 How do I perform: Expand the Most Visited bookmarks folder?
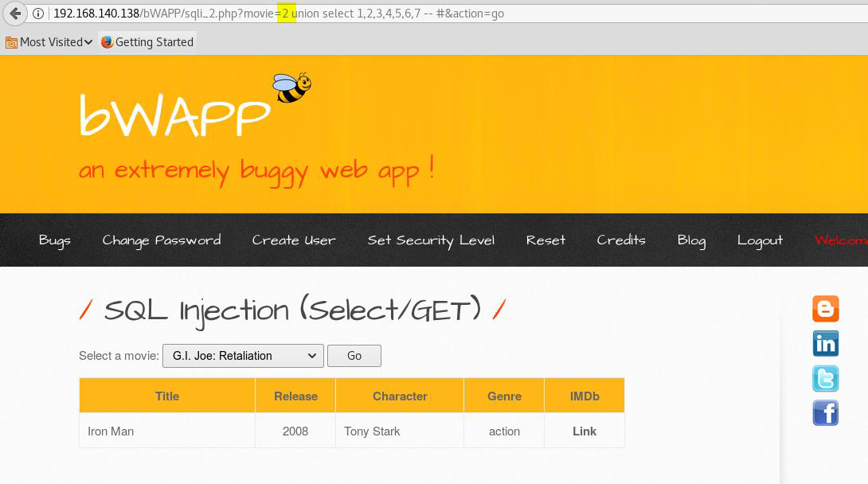click(49, 42)
